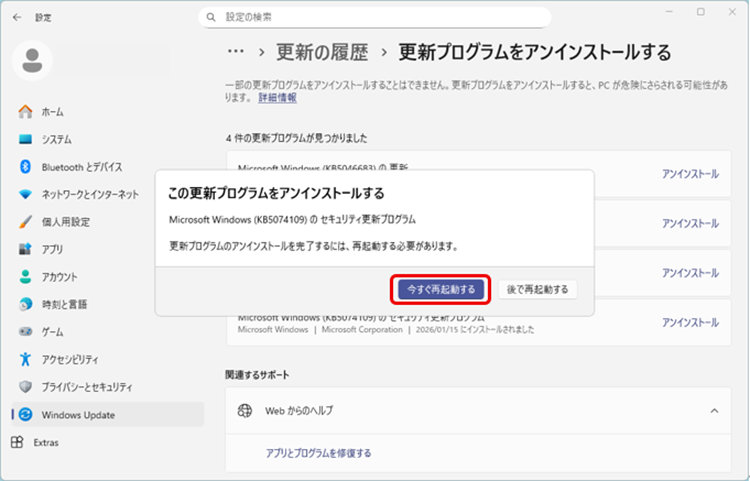Open アプリとプログラムを修復する link
Image resolution: width=750 pixels, height=481 pixels.
[x=311, y=453]
